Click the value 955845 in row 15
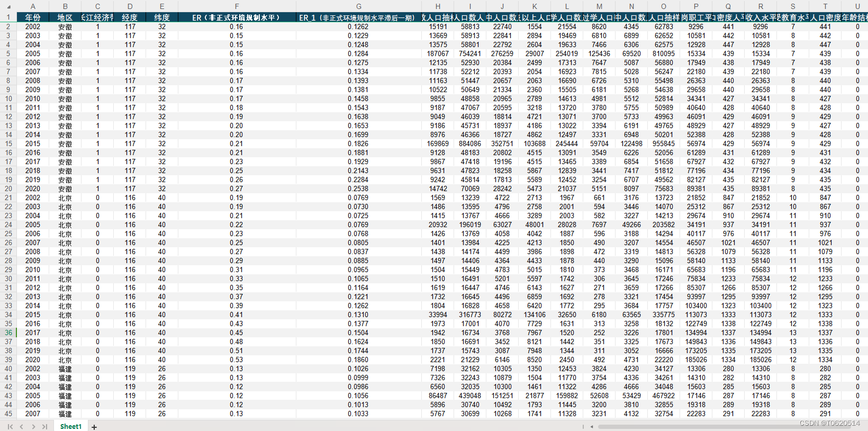868x431 pixels. coord(664,143)
